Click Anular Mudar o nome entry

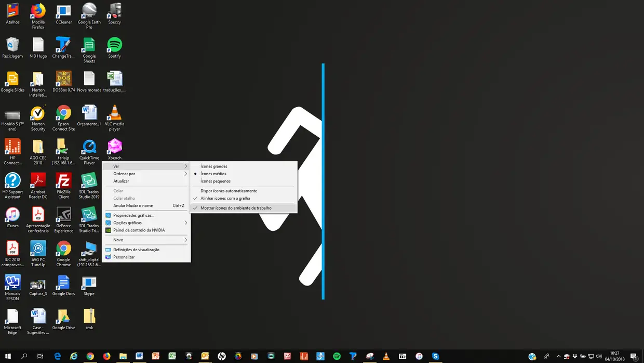146,205
